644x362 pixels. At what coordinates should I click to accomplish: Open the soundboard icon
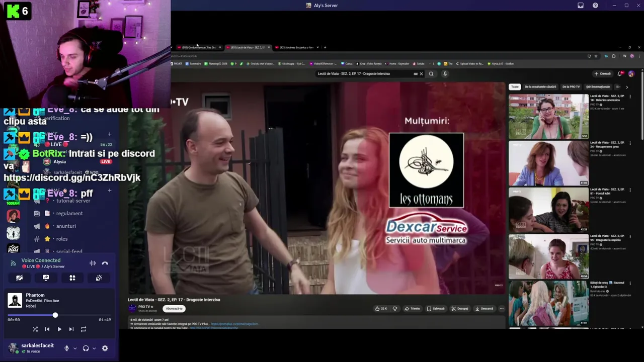(99, 278)
